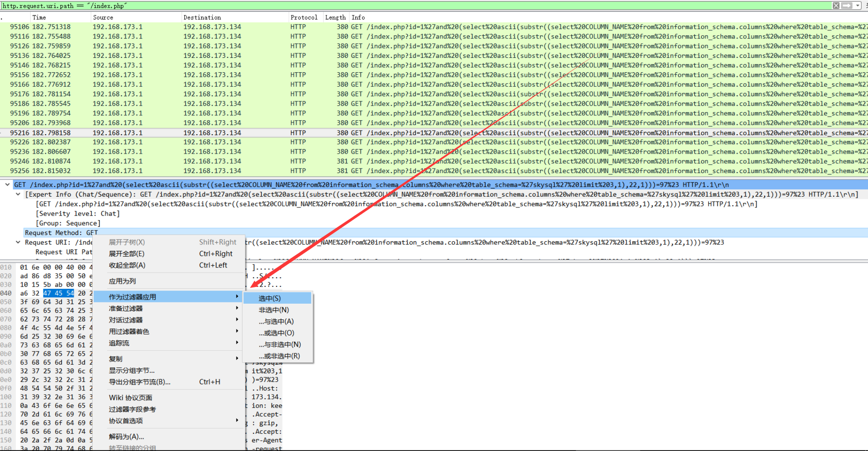Click the display filter input field
This screenshot has height=451, width=868.
click(407, 5)
